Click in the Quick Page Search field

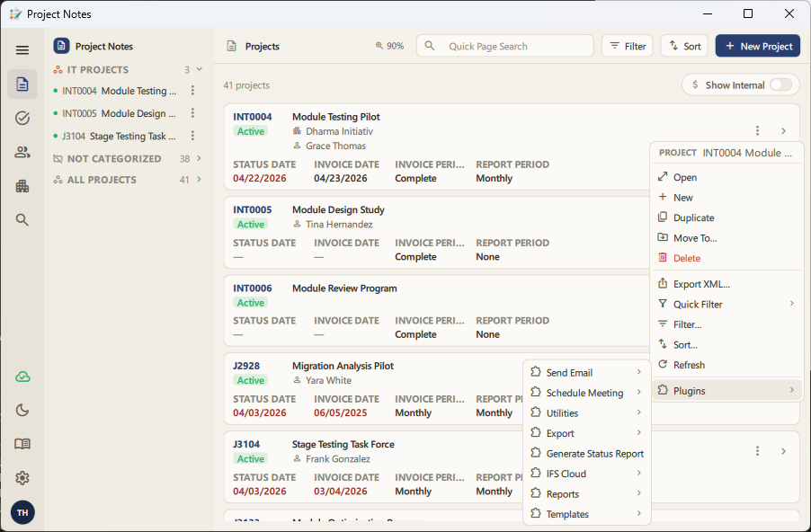(x=504, y=46)
